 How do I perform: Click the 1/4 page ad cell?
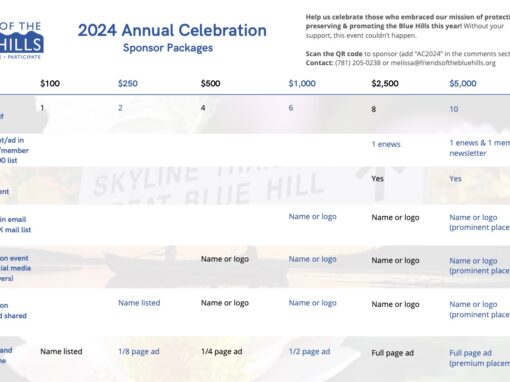point(221,351)
